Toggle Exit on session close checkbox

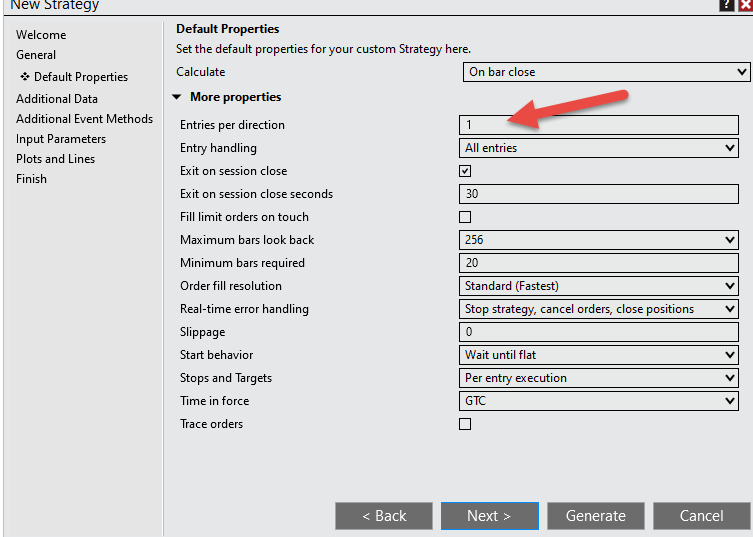tap(465, 171)
